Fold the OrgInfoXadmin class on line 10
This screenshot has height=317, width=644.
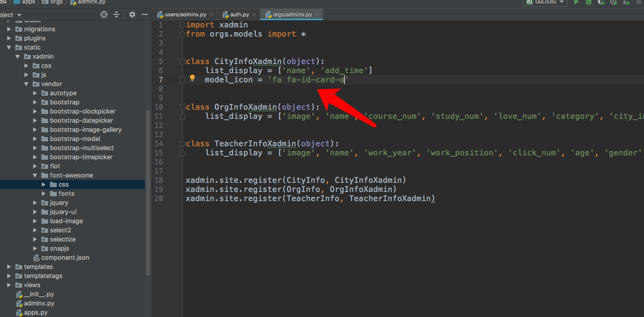(x=182, y=107)
